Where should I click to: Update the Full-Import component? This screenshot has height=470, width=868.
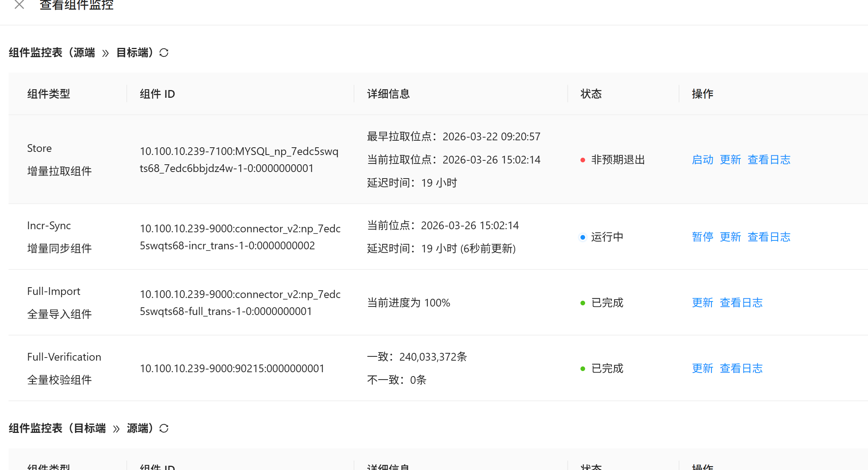click(x=702, y=303)
